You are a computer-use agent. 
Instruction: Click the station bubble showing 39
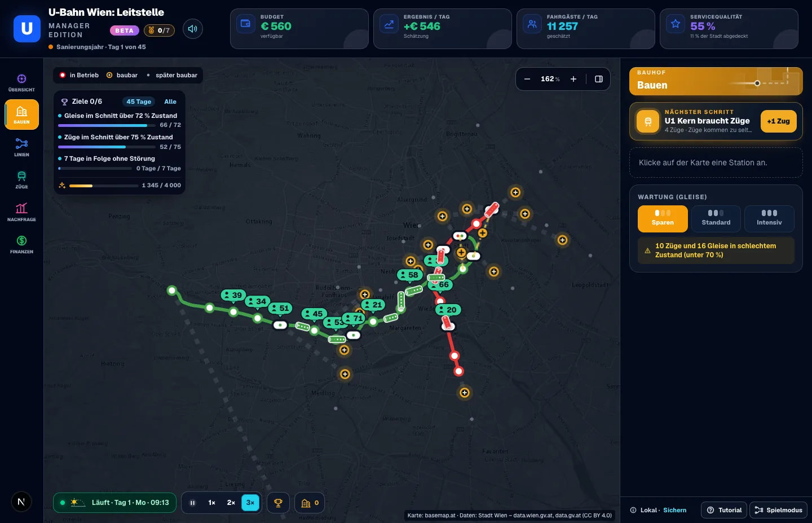pyautogui.click(x=233, y=295)
